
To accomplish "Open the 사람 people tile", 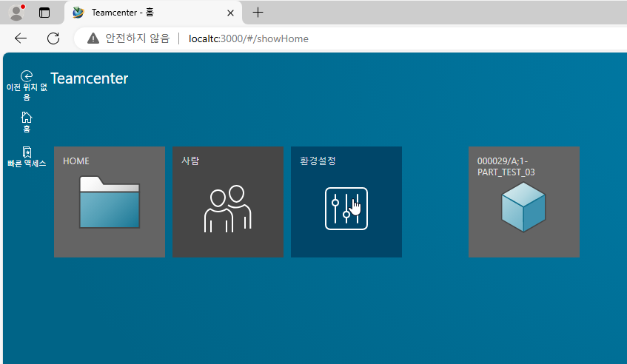I will coord(228,202).
